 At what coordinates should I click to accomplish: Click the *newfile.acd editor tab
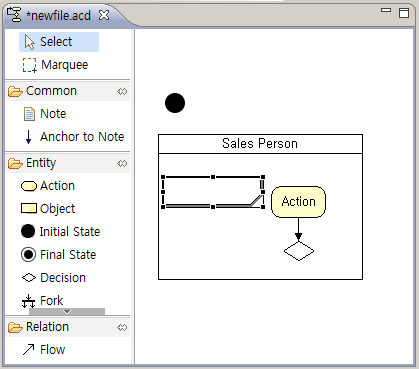[x=58, y=15]
